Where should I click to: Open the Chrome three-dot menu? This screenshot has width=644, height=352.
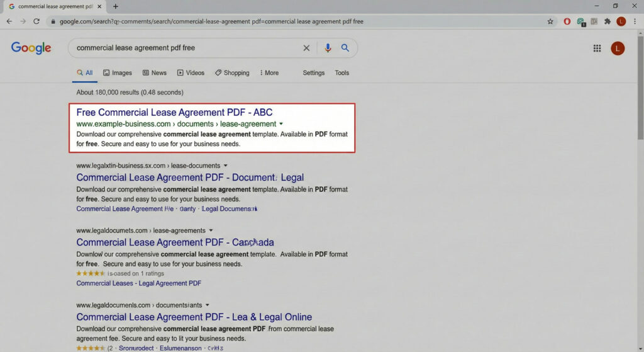[634, 21]
